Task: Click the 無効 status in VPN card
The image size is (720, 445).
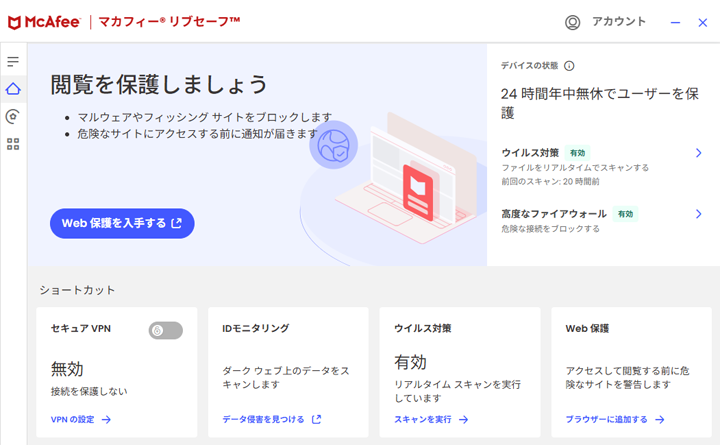Action: [67, 369]
